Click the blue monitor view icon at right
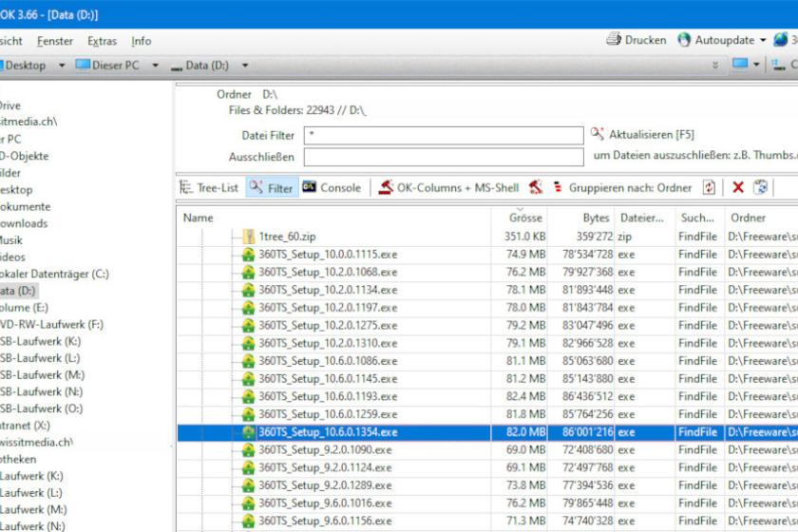Viewport: 798px width, 532px height. coord(740,65)
